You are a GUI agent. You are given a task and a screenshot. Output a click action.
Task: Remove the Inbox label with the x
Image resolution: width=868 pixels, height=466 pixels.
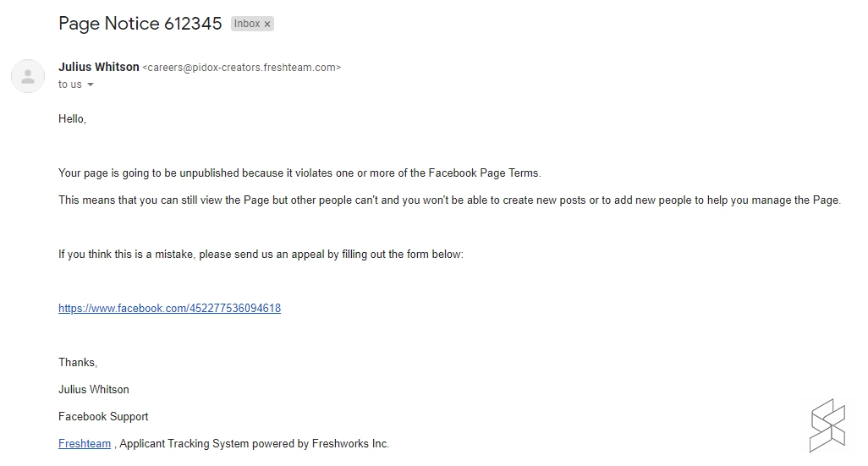tap(267, 25)
